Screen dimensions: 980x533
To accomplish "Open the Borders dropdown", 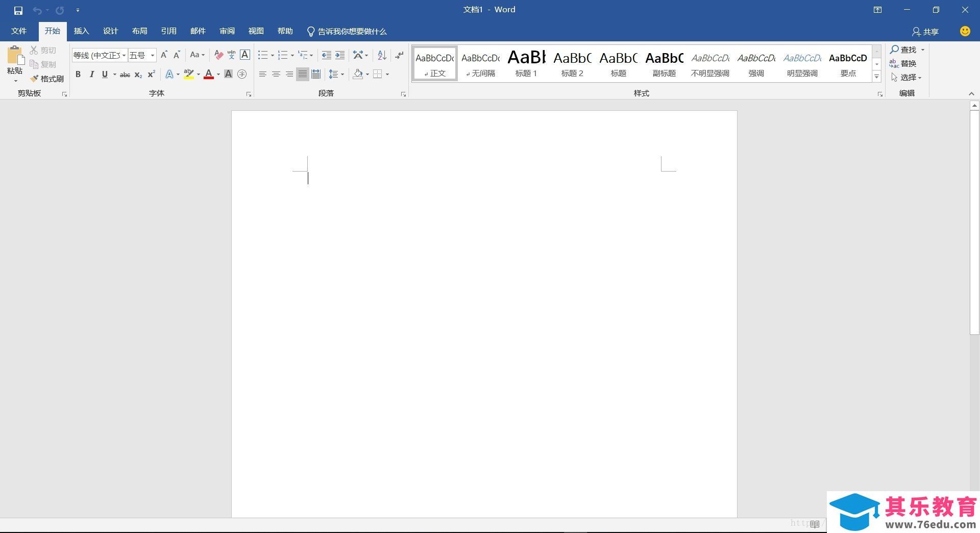I will [x=387, y=75].
